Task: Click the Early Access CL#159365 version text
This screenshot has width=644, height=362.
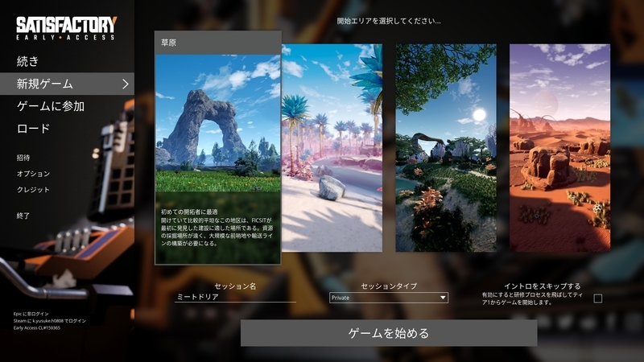Action: coord(37,328)
